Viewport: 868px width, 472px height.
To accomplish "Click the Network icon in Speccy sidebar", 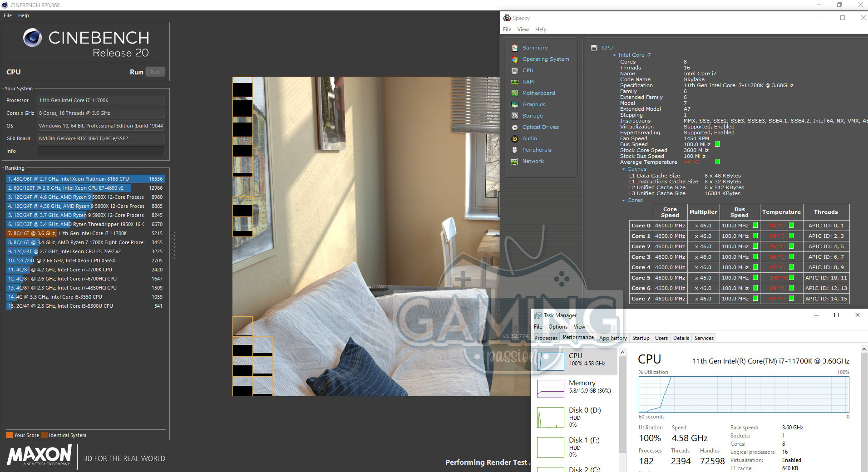I will pos(514,161).
